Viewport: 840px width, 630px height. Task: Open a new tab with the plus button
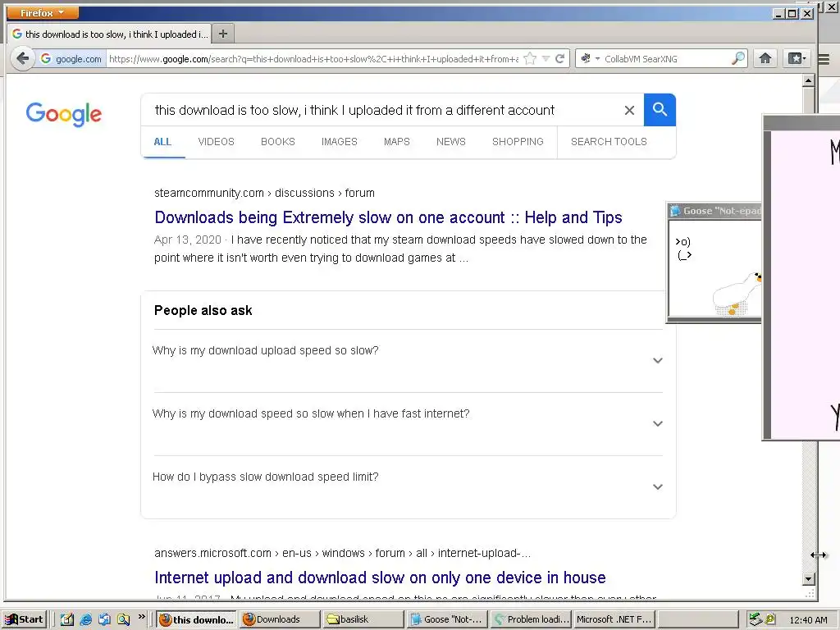tap(223, 34)
